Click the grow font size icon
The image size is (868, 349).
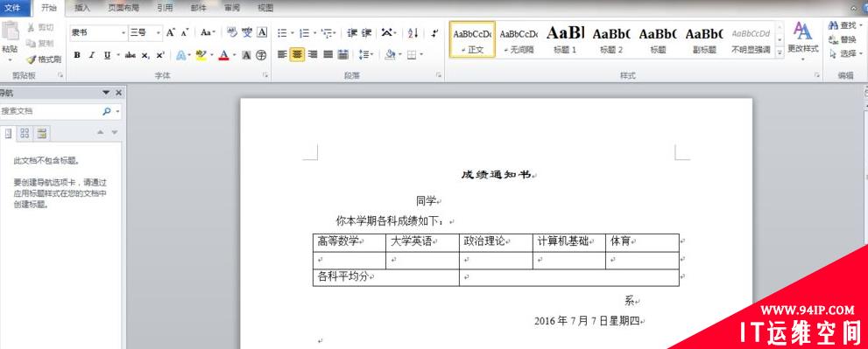(x=171, y=32)
